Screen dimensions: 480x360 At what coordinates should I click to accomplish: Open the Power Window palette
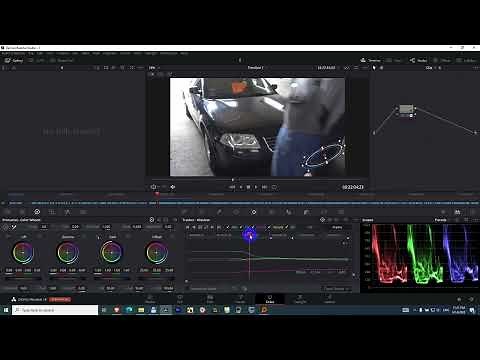click(236, 212)
